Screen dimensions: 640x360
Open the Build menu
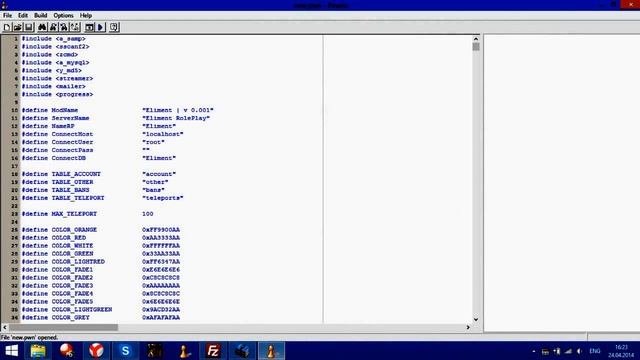point(40,16)
